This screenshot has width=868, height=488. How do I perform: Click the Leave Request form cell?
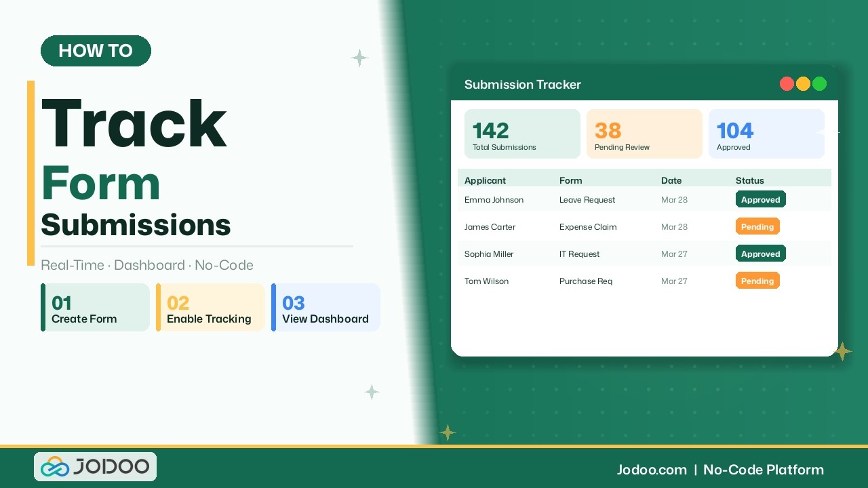point(587,200)
